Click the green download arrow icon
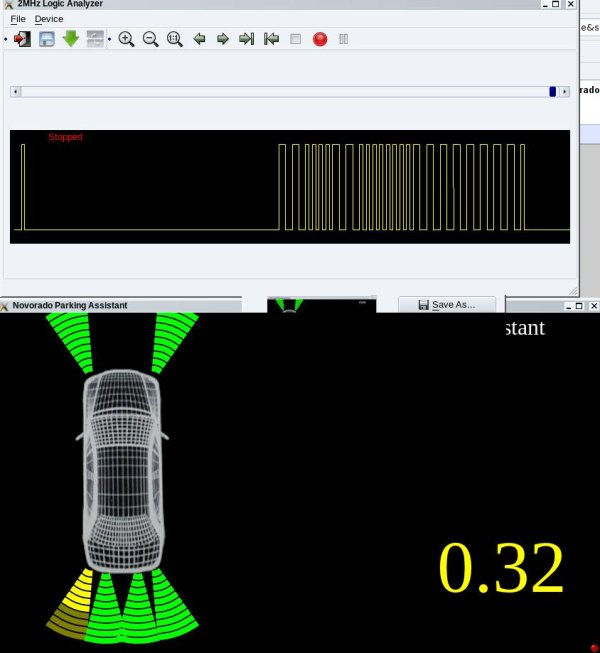 70,39
